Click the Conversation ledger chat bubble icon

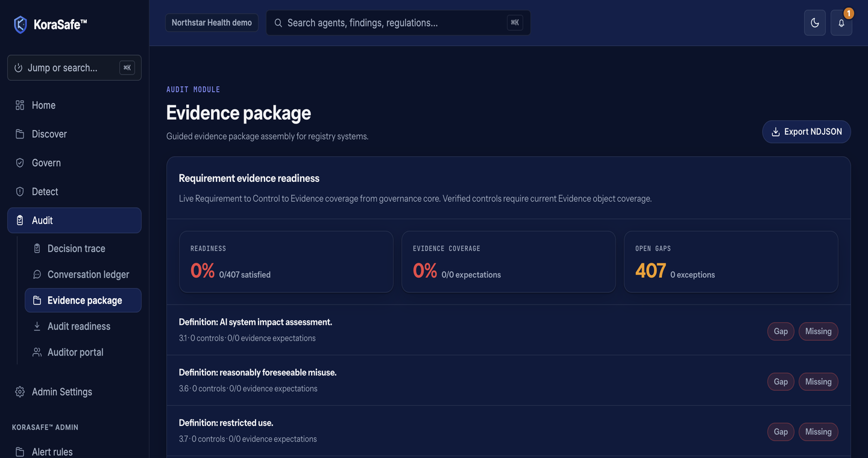pyautogui.click(x=37, y=274)
